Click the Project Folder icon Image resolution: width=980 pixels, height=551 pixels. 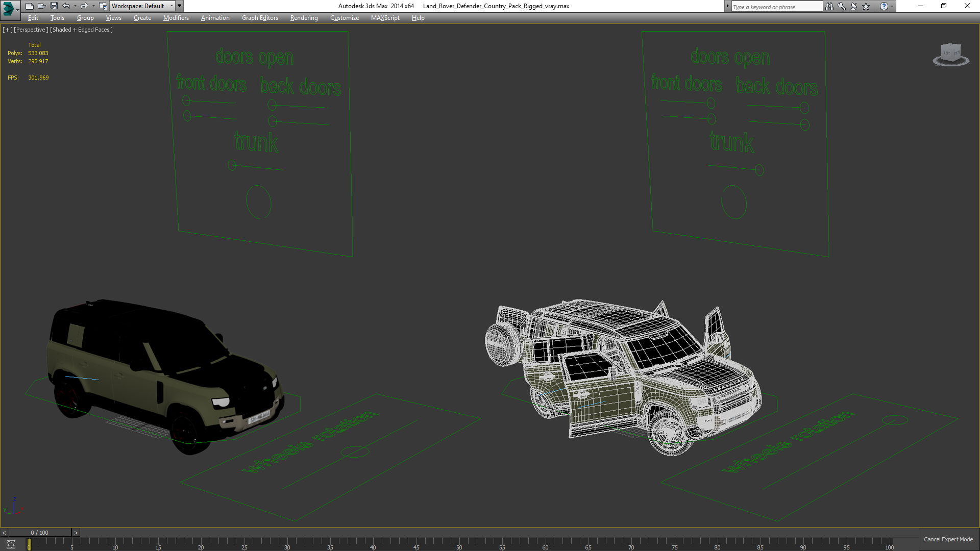tap(103, 6)
